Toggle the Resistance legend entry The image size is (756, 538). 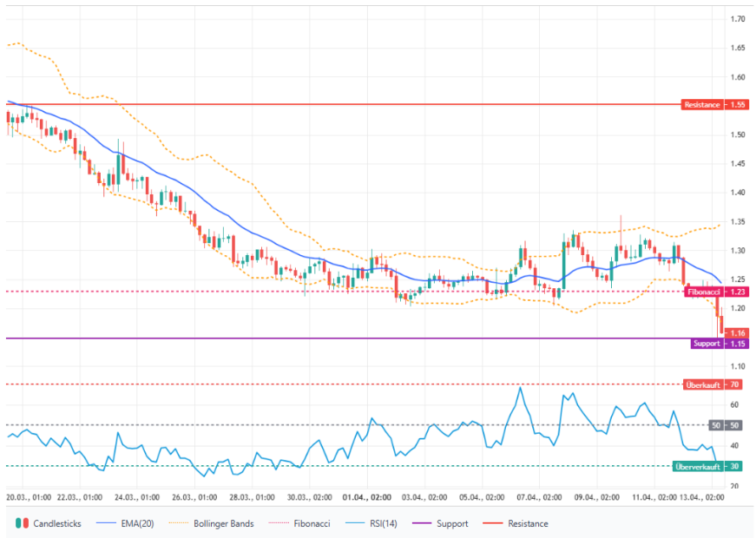pos(528,523)
